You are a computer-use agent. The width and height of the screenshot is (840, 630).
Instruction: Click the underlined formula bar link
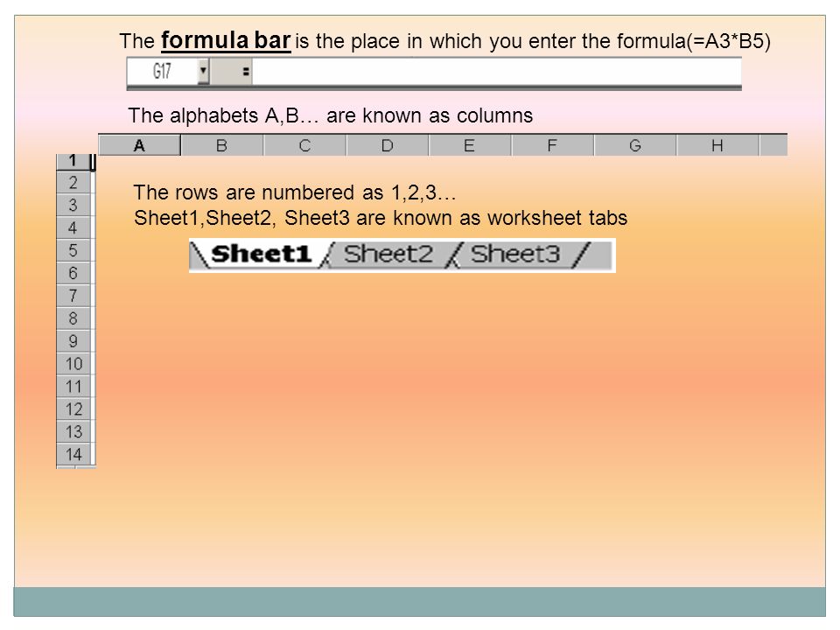pos(226,41)
